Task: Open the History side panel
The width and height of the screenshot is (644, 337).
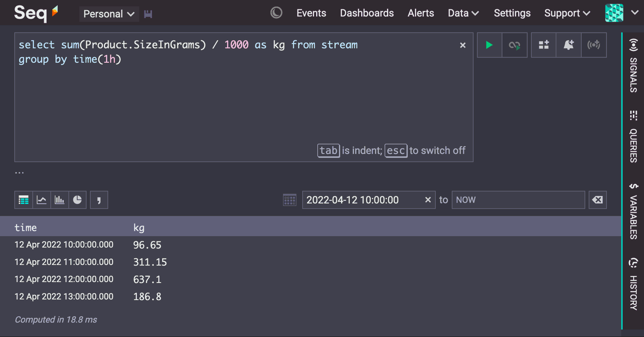Action: [633, 284]
